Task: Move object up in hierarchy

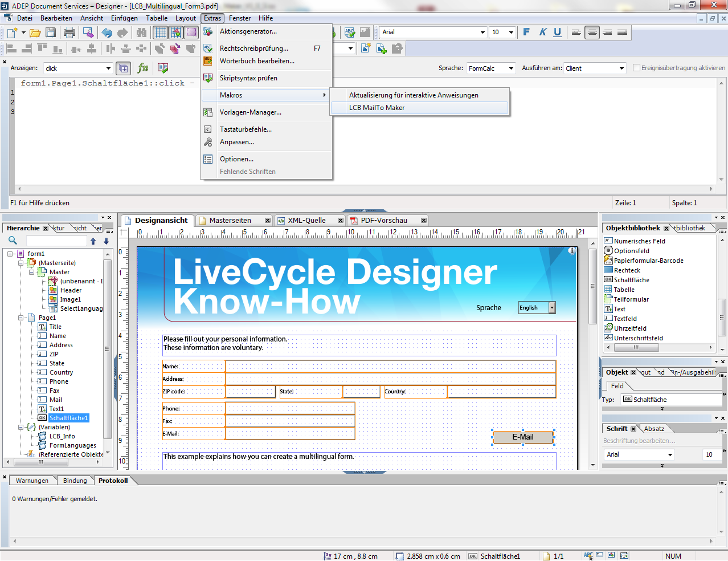Action: click(x=93, y=241)
